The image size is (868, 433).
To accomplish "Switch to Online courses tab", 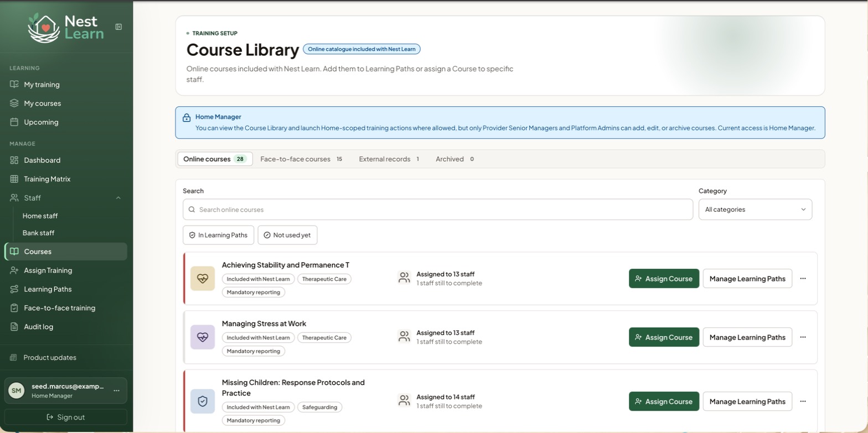I will [x=215, y=159].
